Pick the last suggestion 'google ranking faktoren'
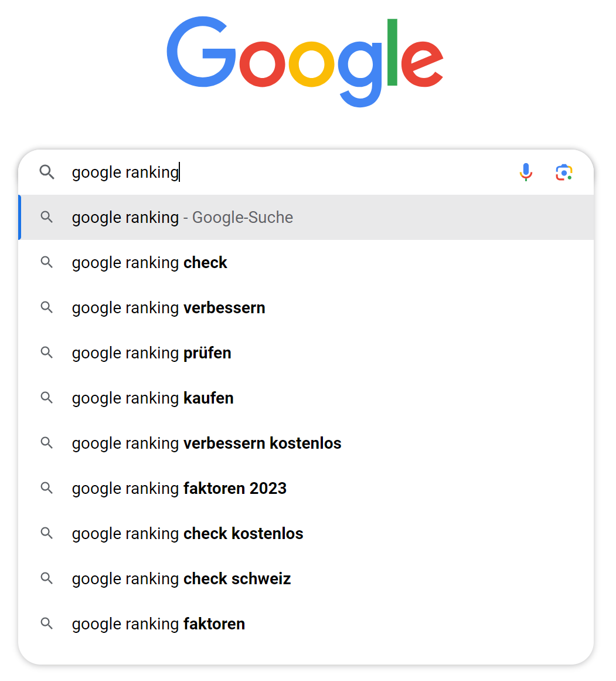The width and height of the screenshot is (616, 681). (158, 624)
